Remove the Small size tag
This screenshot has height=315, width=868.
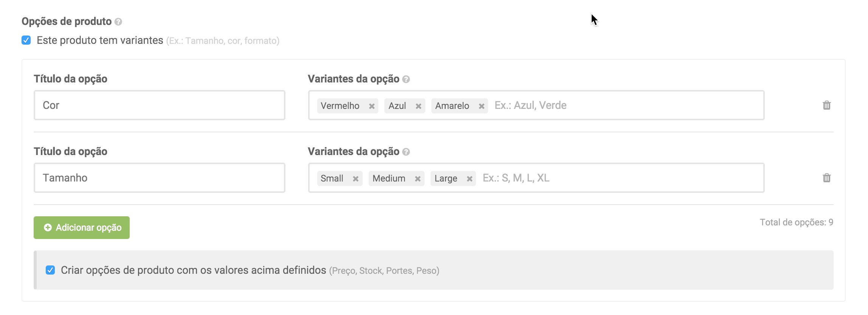tap(356, 179)
